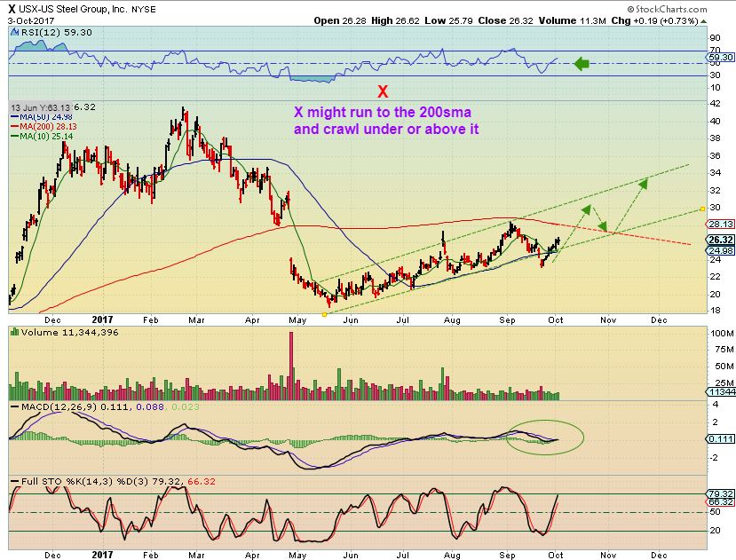
Task: Click the bold X ticker symbol in the title
Action: click(12, 9)
